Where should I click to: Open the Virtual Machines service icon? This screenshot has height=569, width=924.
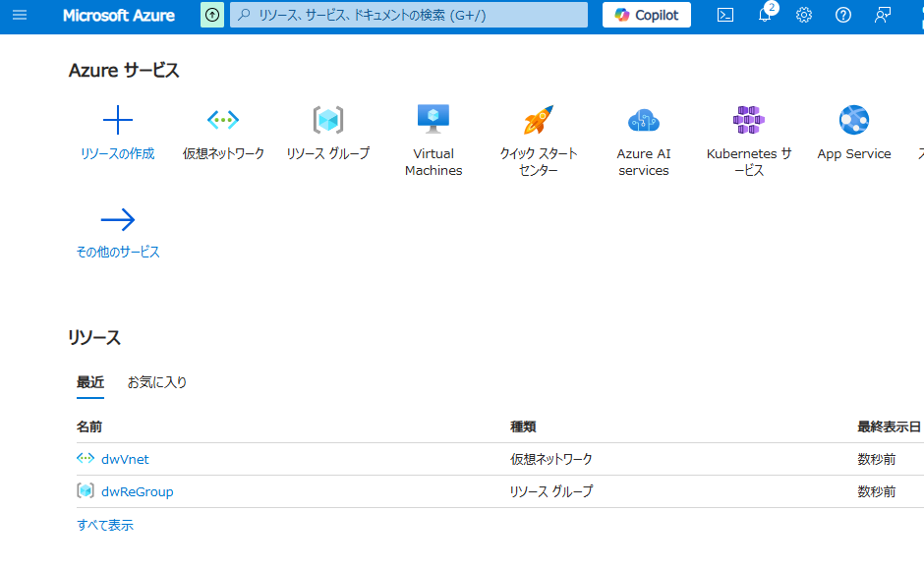(x=433, y=119)
